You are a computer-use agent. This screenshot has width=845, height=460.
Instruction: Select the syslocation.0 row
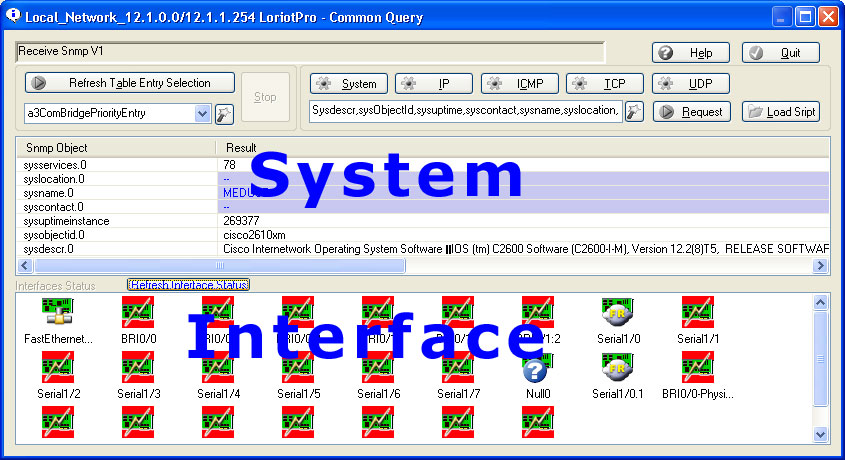click(423, 179)
